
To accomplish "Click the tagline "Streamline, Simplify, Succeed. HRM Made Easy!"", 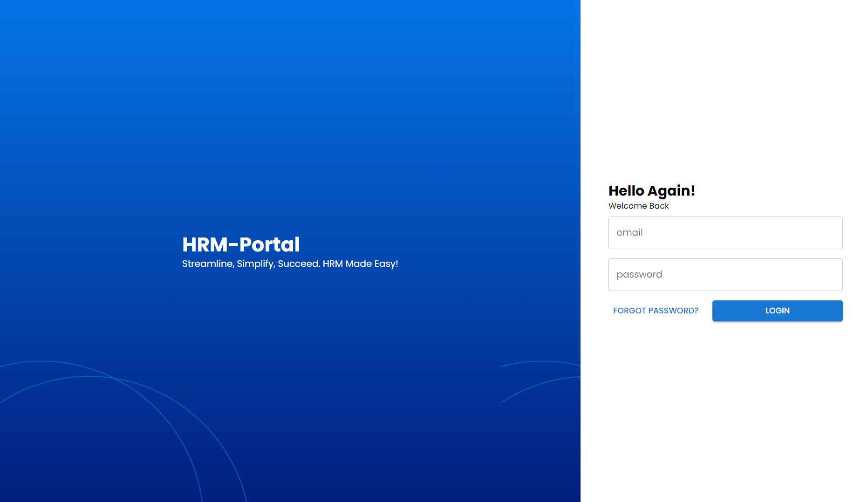I will tap(290, 264).
